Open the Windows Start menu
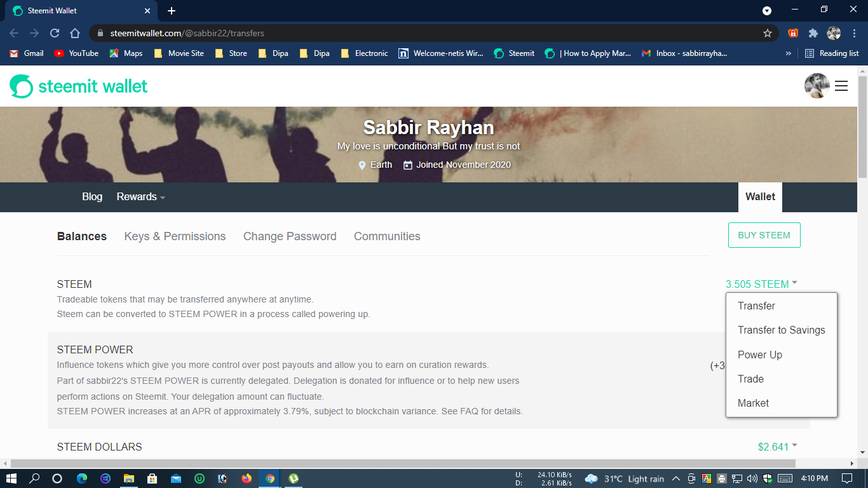This screenshot has width=868, height=488. click(11, 478)
